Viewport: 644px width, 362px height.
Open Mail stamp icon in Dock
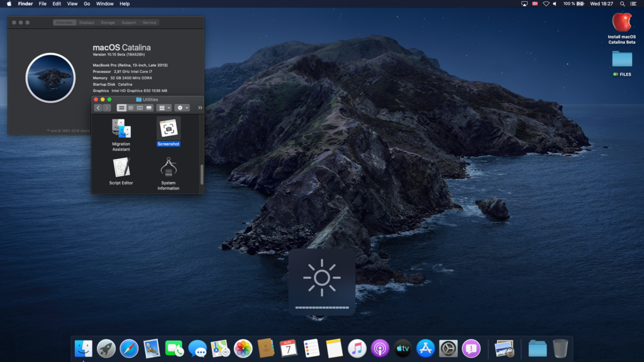(x=152, y=349)
